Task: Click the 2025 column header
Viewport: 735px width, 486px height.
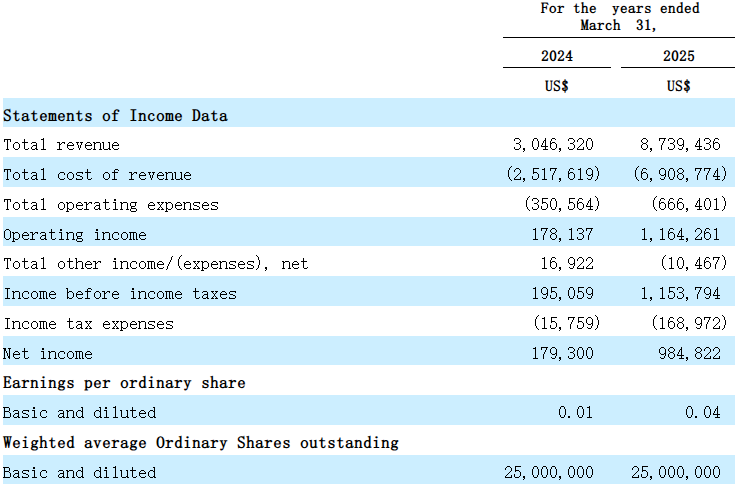Action: [x=678, y=56]
